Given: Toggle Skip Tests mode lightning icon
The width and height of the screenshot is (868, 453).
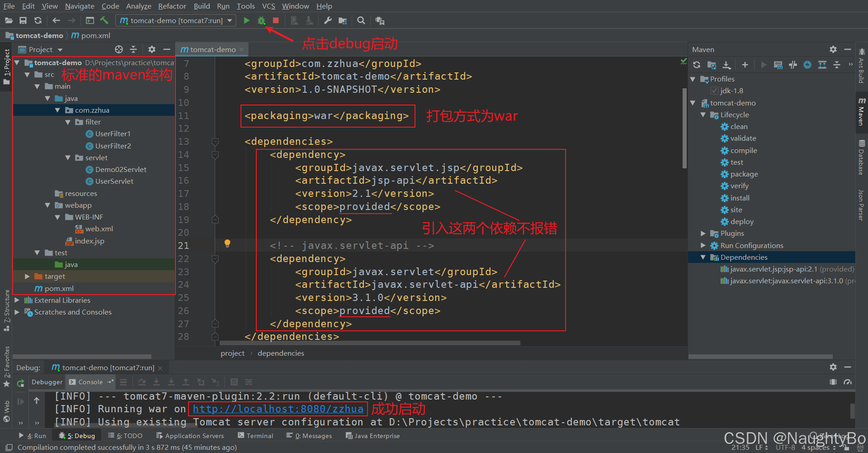Looking at the screenshot, I should point(807,65).
